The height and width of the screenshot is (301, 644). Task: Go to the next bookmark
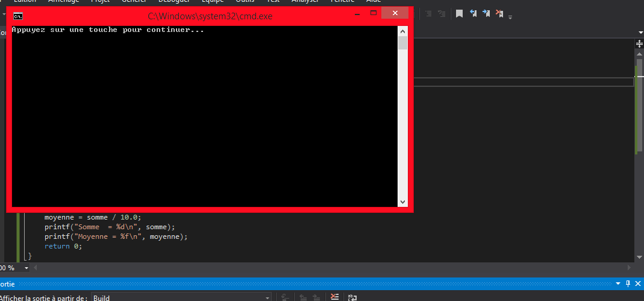486,13
